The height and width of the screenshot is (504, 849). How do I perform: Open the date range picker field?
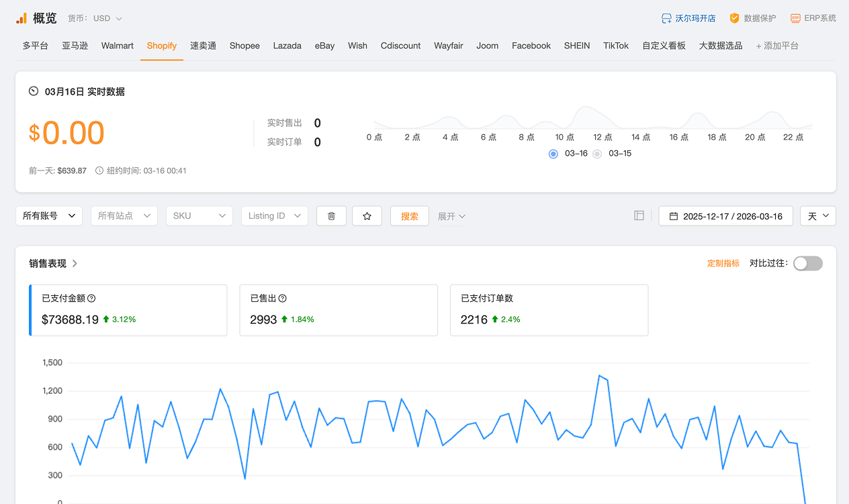pyautogui.click(x=725, y=216)
